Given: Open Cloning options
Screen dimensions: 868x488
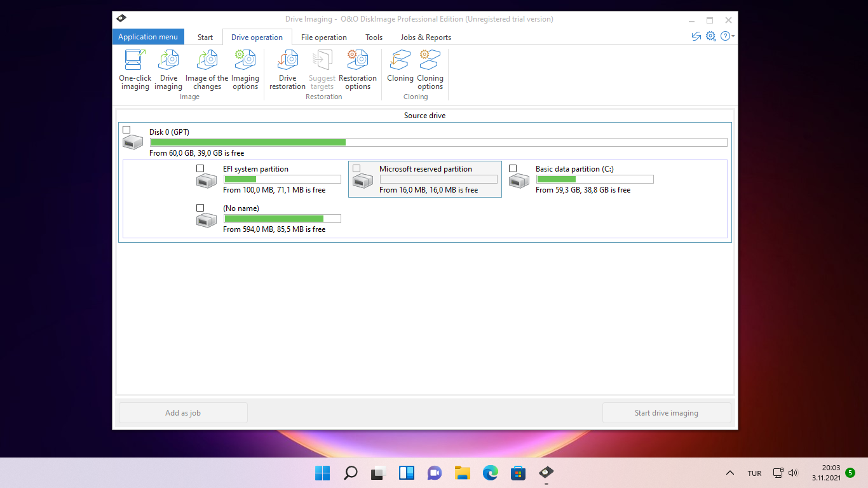Looking at the screenshot, I should coord(430,70).
